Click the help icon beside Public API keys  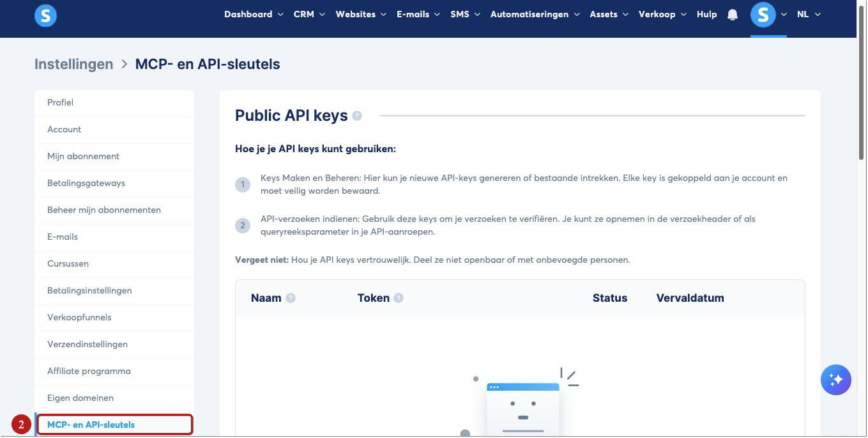point(357,116)
